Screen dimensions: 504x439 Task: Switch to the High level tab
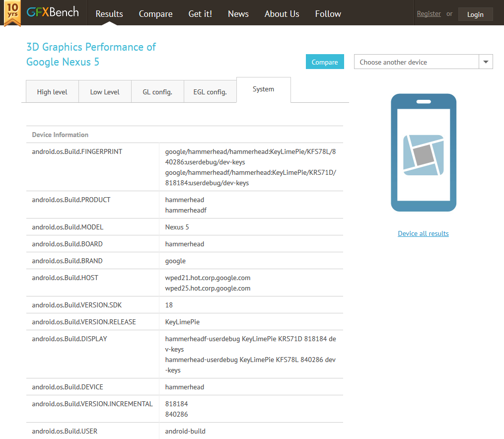(x=52, y=92)
